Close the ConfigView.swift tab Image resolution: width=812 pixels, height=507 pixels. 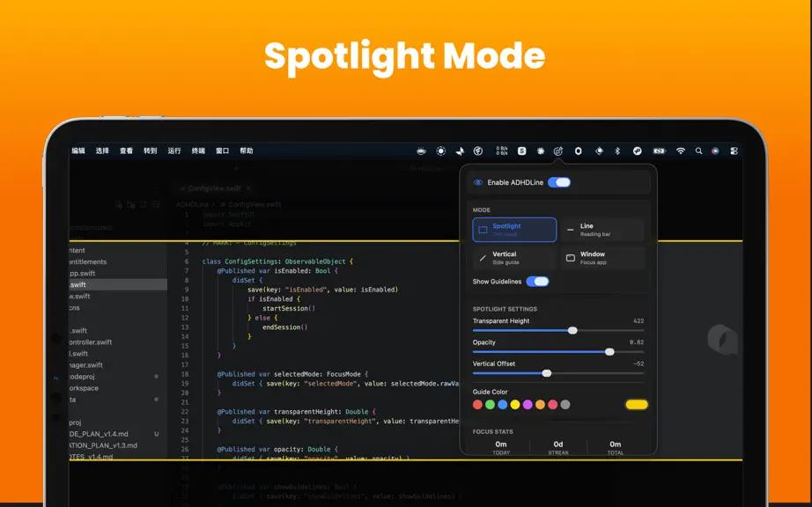[x=248, y=188]
